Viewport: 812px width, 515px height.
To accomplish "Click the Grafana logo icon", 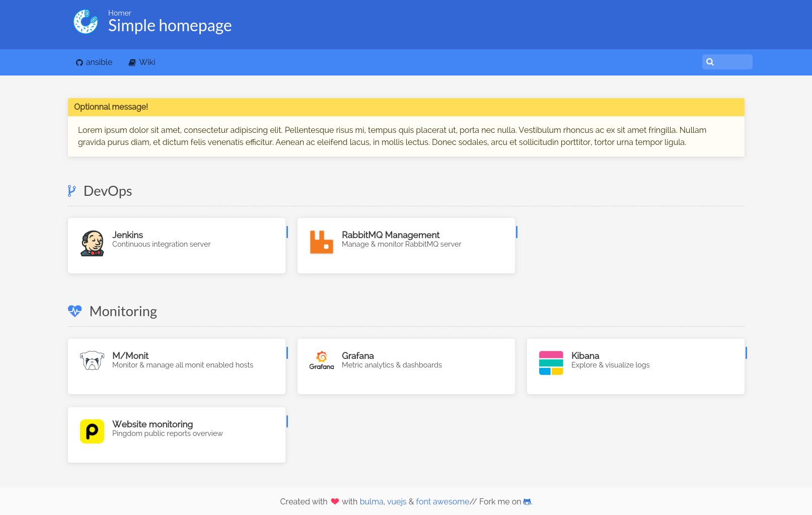I will [x=322, y=360].
